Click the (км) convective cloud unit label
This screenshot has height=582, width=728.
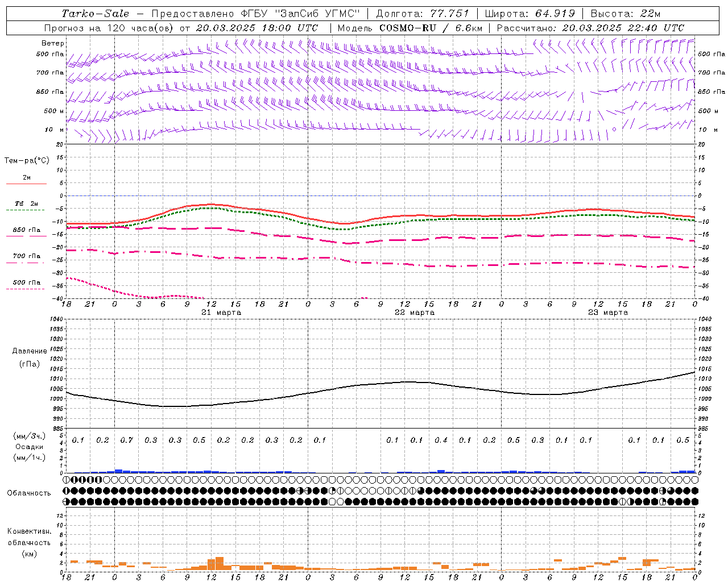29,554
